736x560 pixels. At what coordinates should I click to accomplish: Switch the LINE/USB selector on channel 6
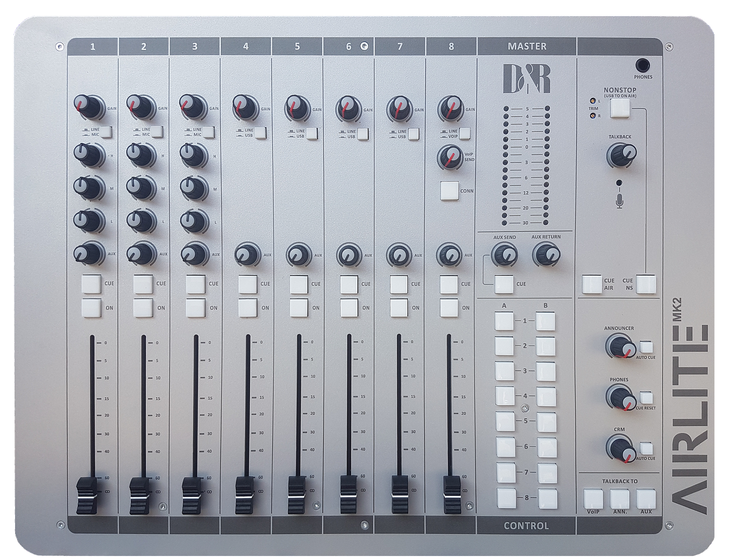pyautogui.click(x=363, y=134)
